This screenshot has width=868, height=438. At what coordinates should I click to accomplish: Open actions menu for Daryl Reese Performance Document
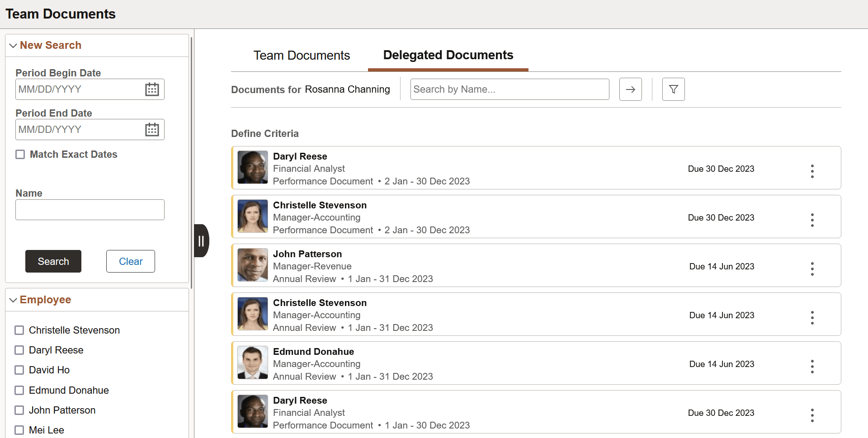click(x=812, y=171)
